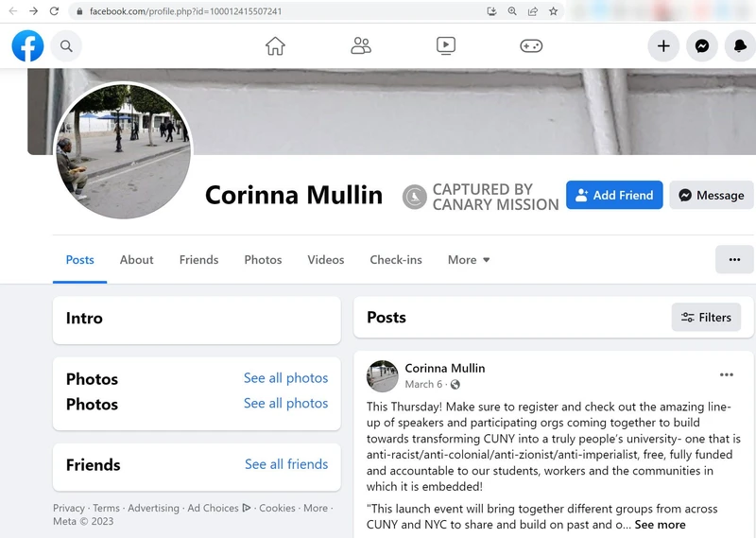Bookmark the page with star icon
The width and height of the screenshot is (756, 538).
pos(553,11)
